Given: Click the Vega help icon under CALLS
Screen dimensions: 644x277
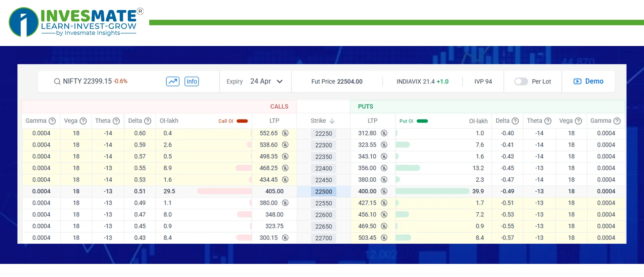Looking at the screenshot, I should pyautogui.click(x=83, y=121).
